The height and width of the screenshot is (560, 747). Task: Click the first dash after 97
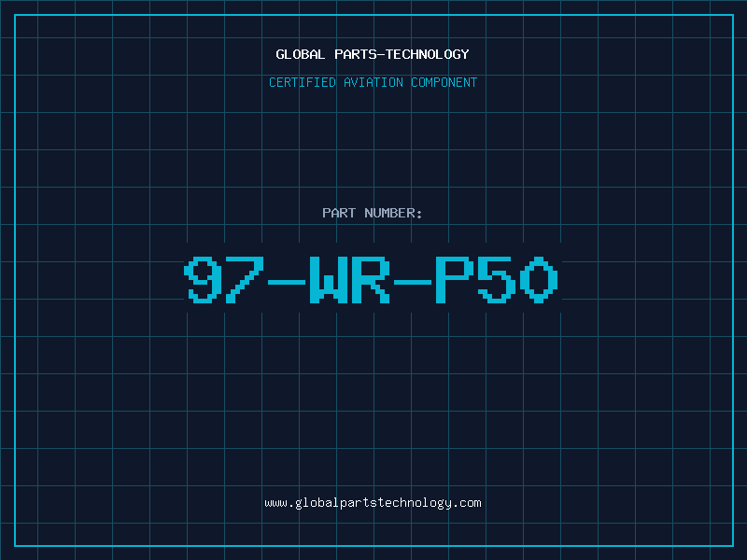coord(288,280)
